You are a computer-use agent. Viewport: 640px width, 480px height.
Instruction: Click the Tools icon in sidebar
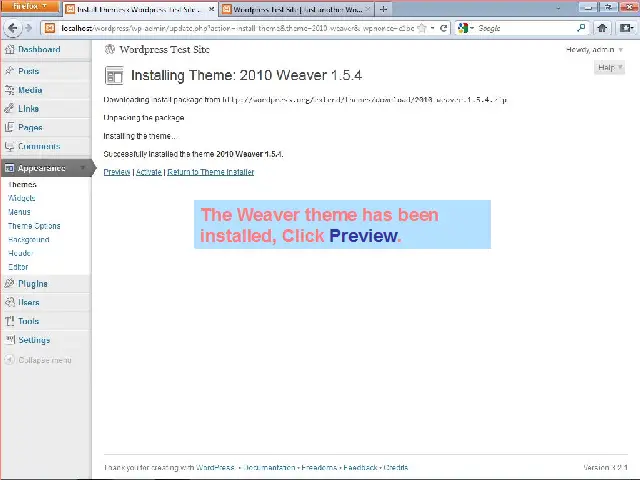(9, 321)
